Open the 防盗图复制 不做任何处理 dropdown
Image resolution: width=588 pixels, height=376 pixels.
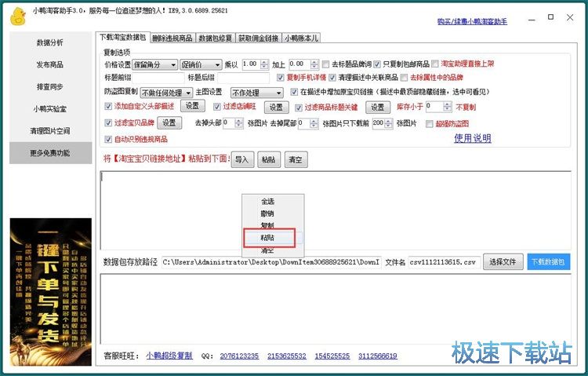click(x=166, y=93)
